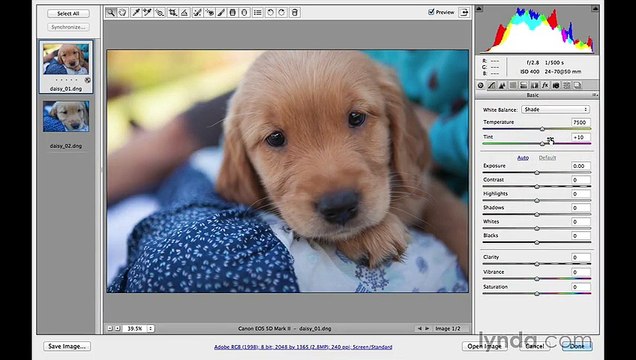Open Camera Raw preferences list icon
Image resolution: width=636 pixels, height=360 pixels.
coord(258,13)
